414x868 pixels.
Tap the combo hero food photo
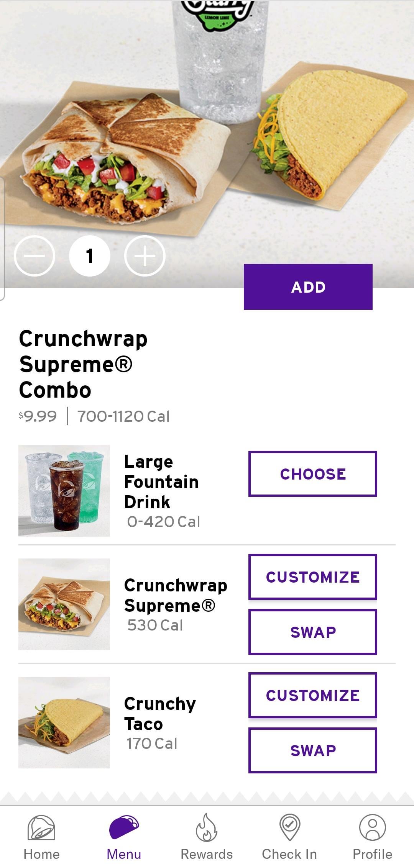[x=207, y=134]
